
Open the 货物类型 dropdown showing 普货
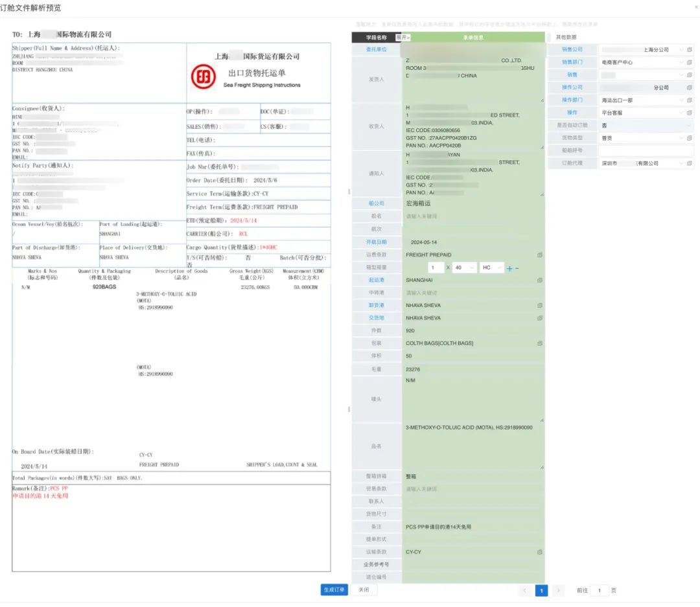[x=645, y=137]
